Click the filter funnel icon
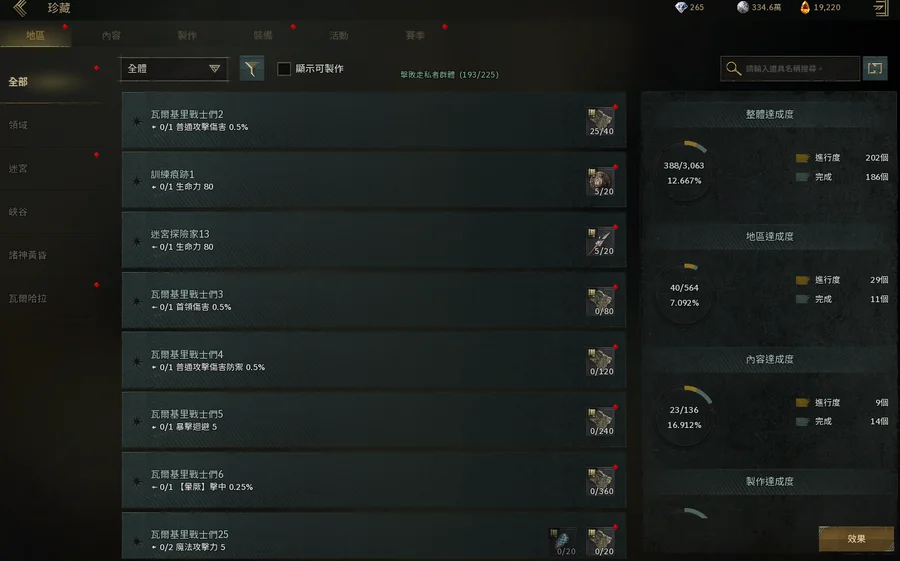900x561 pixels. point(251,68)
